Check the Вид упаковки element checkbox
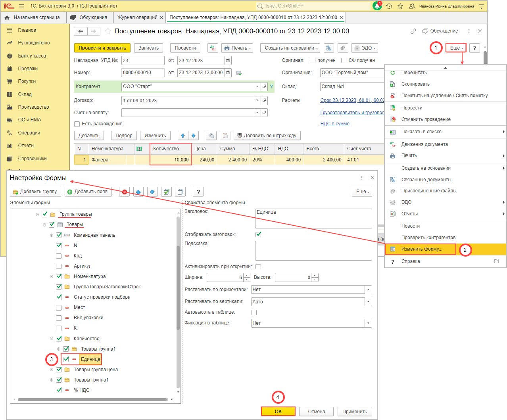This screenshot has width=507, height=420. pyautogui.click(x=59, y=318)
